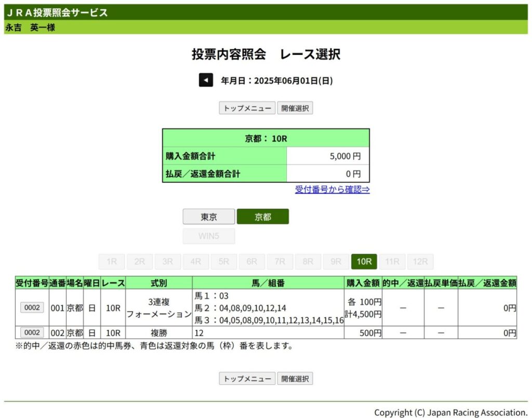
Task: Select race 1R
Action: click(x=112, y=262)
